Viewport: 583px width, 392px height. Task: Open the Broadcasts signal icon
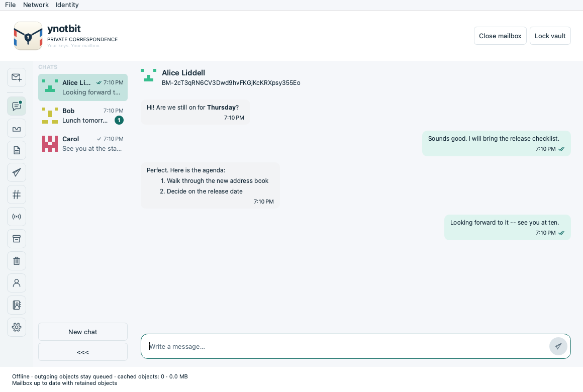[x=17, y=217]
